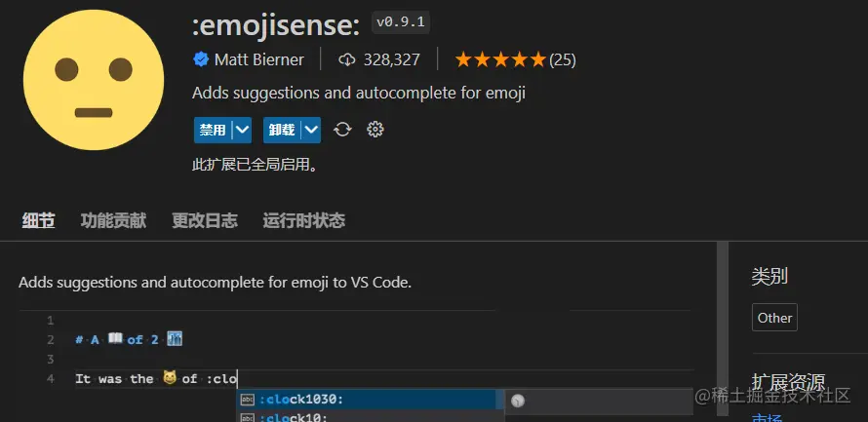
Task: Click the download cloud icon
Action: 346,59
